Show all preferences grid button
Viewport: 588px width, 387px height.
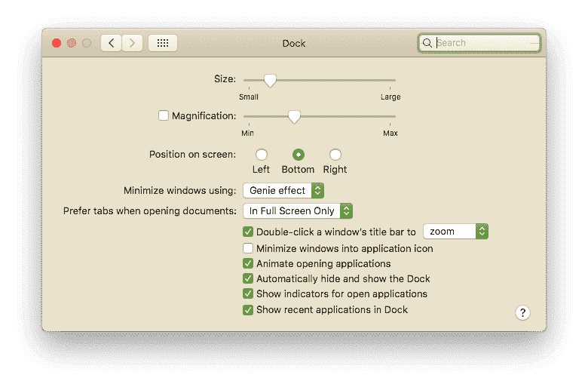tap(163, 43)
